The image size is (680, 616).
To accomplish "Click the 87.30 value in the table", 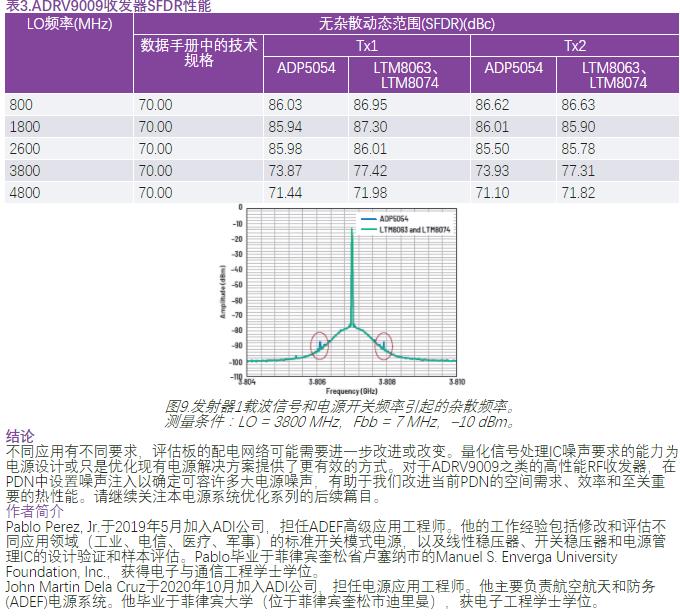I will 370,127.
